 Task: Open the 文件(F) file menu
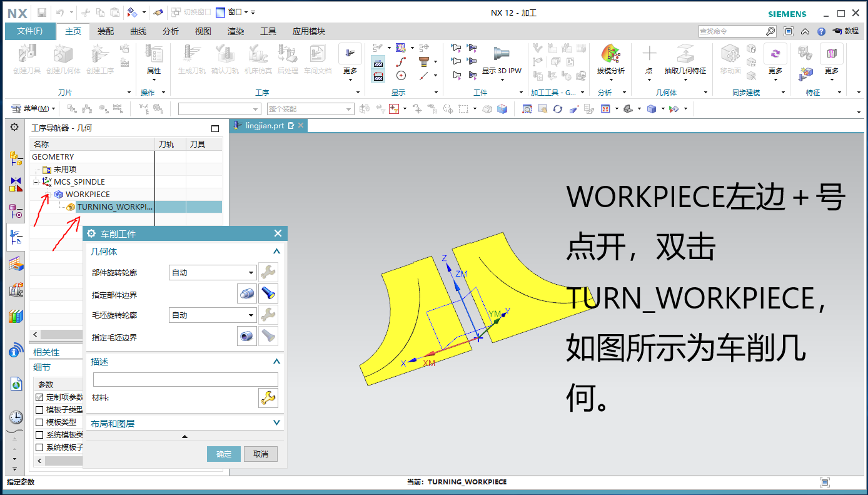pyautogui.click(x=30, y=31)
